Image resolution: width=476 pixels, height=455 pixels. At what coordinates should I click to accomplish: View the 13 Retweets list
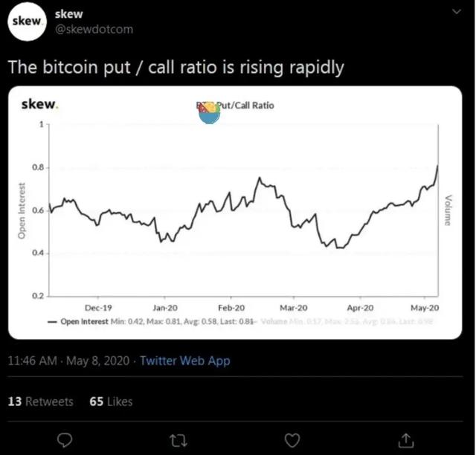click(x=41, y=401)
